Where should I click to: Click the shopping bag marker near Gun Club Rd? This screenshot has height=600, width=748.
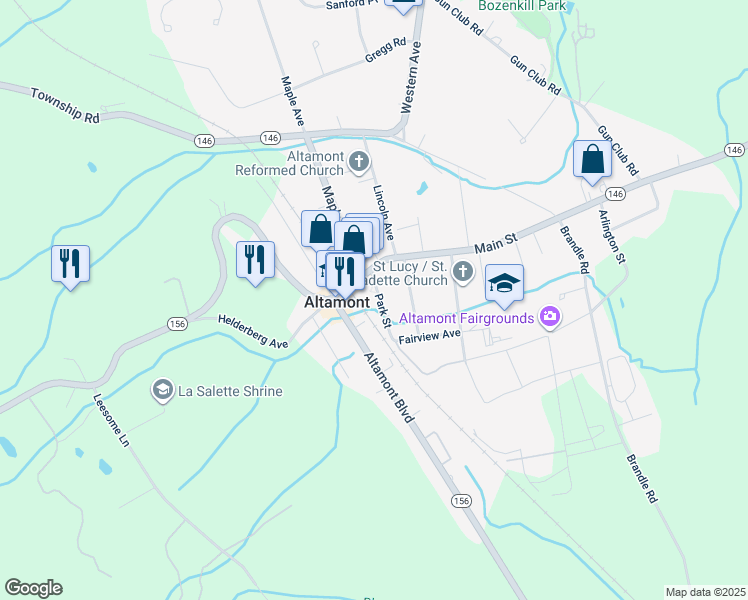[x=592, y=161]
